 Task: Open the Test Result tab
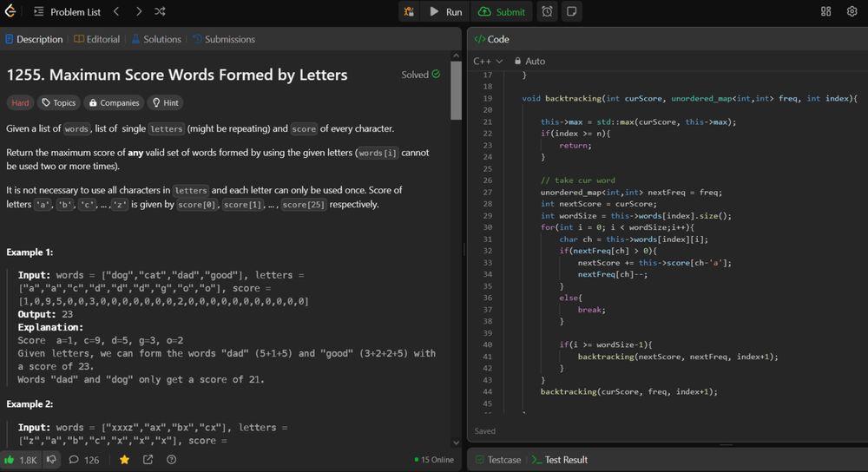(x=560, y=460)
